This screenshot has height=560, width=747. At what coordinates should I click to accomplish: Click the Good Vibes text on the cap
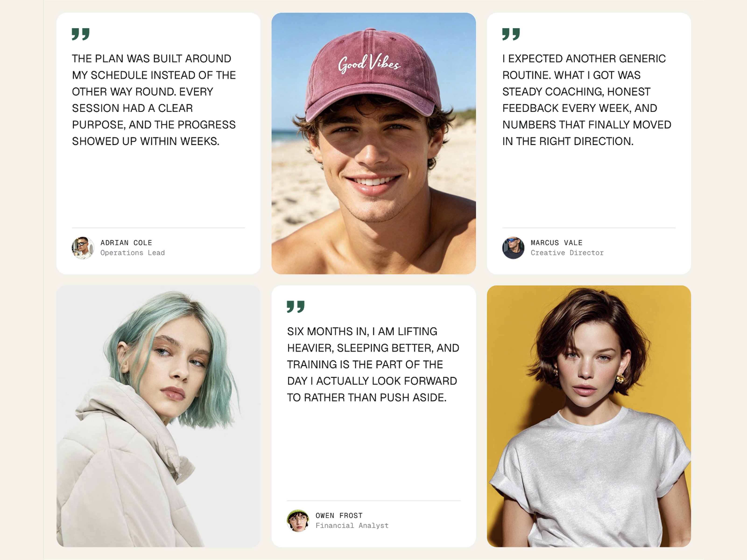pyautogui.click(x=369, y=63)
